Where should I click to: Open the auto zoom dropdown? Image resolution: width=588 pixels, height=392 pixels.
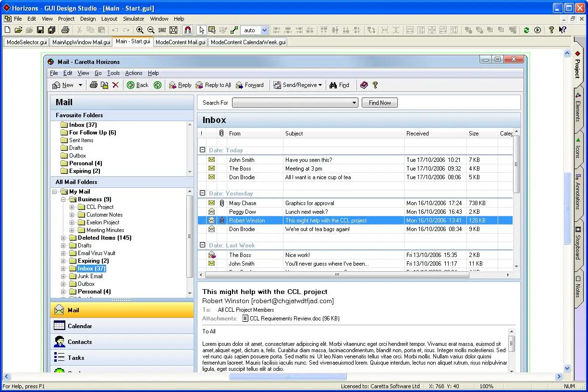pyautogui.click(x=264, y=30)
